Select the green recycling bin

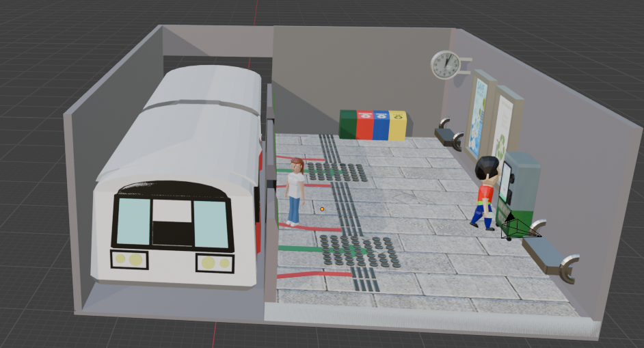(348, 125)
